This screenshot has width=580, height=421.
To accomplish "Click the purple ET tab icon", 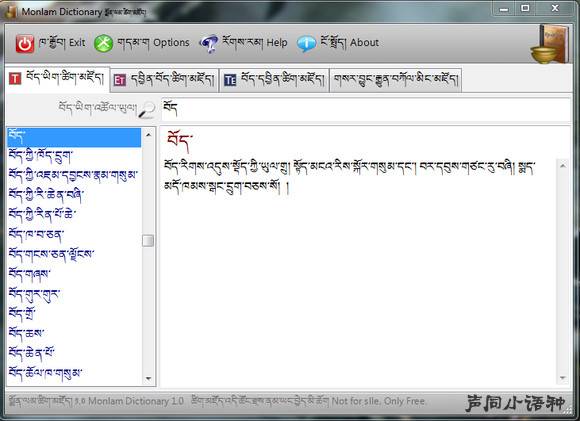I will [119, 80].
